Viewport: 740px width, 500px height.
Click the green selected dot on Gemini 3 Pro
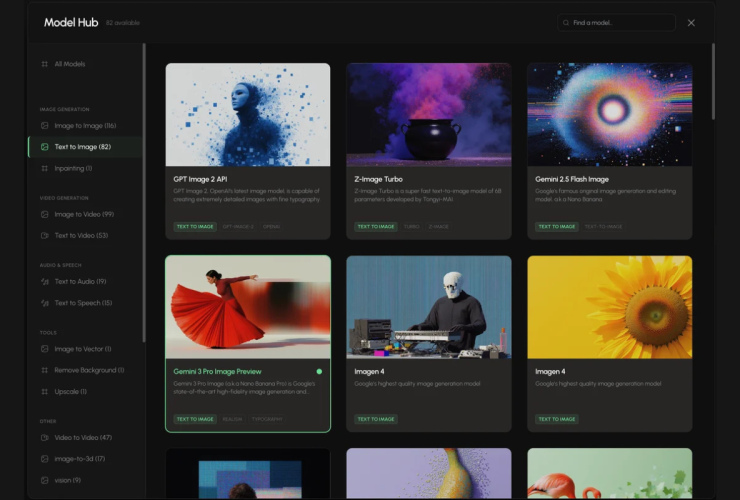point(320,372)
